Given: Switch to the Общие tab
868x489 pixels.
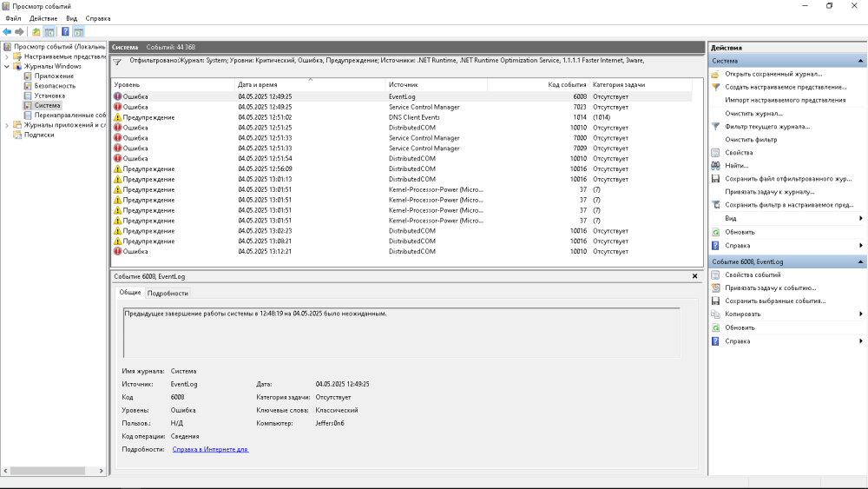Looking at the screenshot, I should [x=130, y=293].
